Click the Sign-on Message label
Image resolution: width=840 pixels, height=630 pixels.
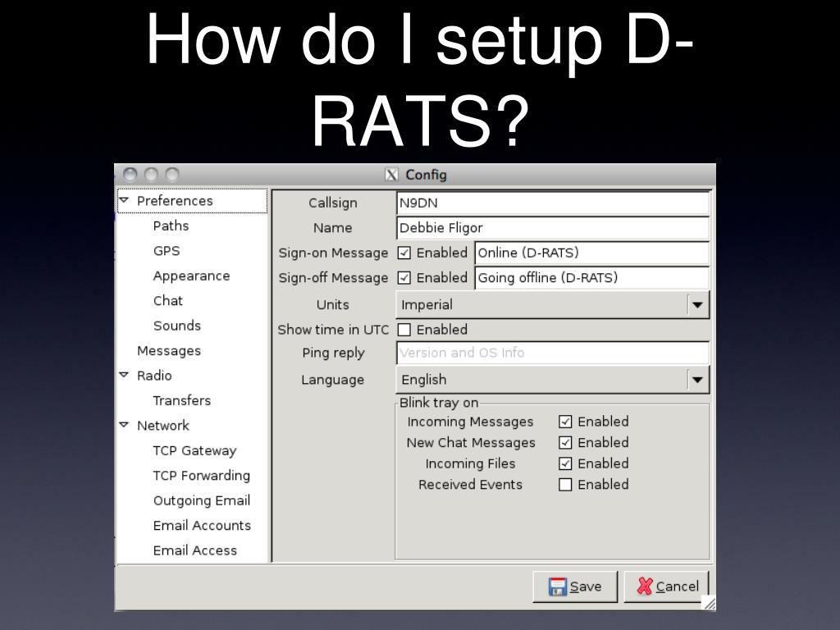333,253
